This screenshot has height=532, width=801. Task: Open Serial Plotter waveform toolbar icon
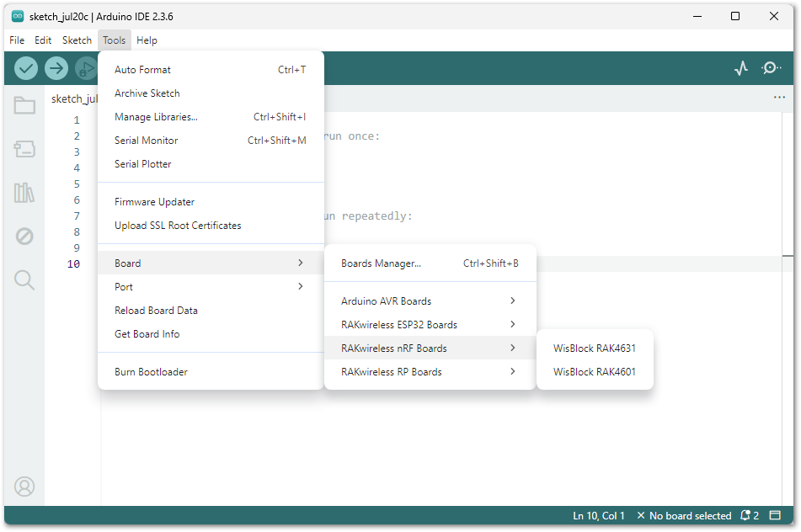click(741, 68)
